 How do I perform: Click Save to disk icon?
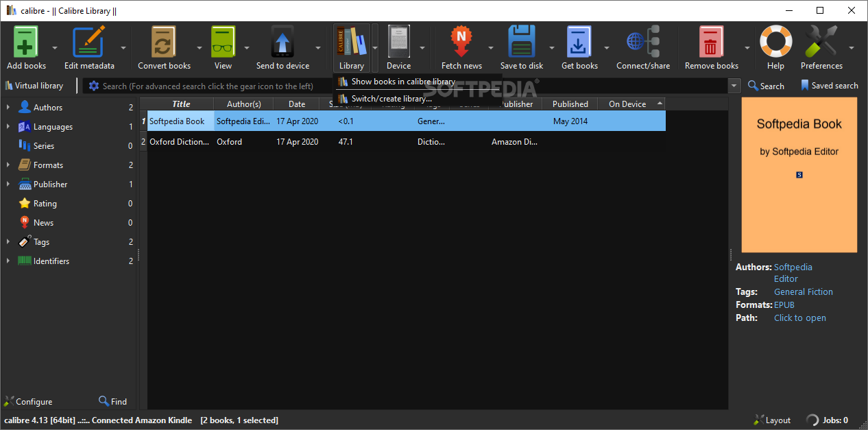tap(522, 43)
